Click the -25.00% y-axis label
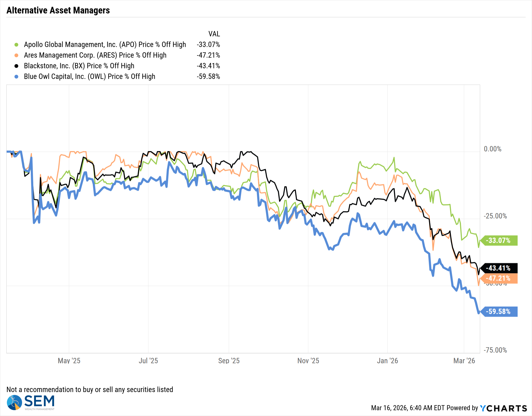This screenshot has width=532, height=416. coord(495,216)
